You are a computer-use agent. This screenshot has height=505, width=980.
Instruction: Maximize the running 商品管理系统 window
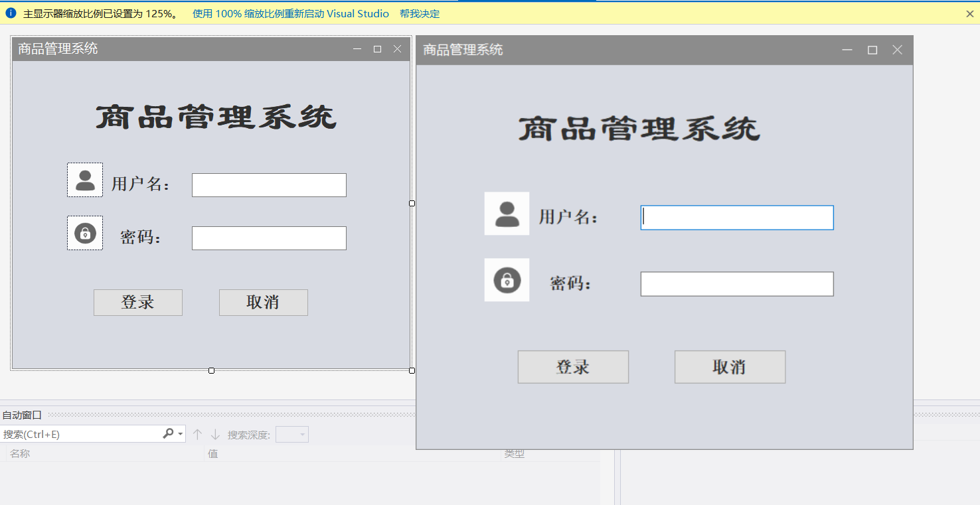click(872, 50)
